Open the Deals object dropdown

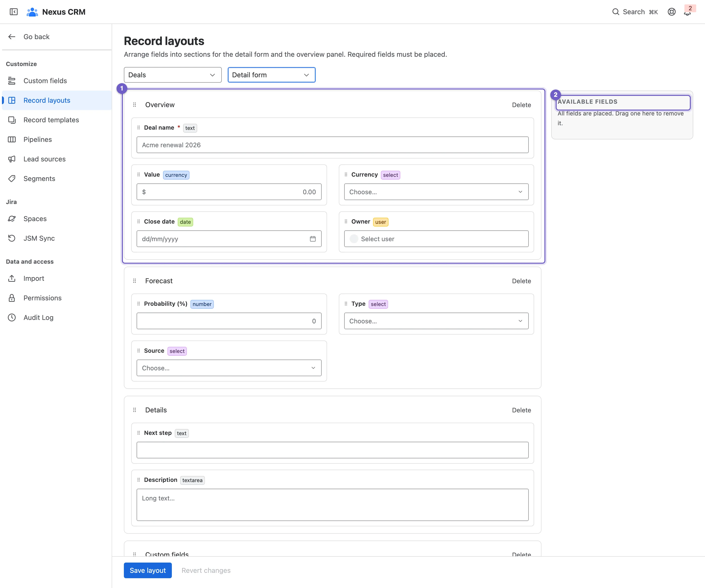coord(173,75)
